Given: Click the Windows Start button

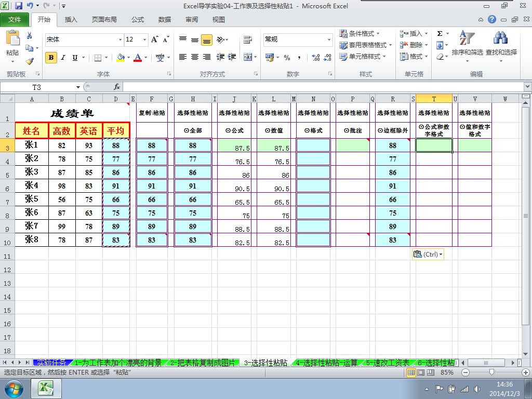Looking at the screenshot, I should point(14,389).
